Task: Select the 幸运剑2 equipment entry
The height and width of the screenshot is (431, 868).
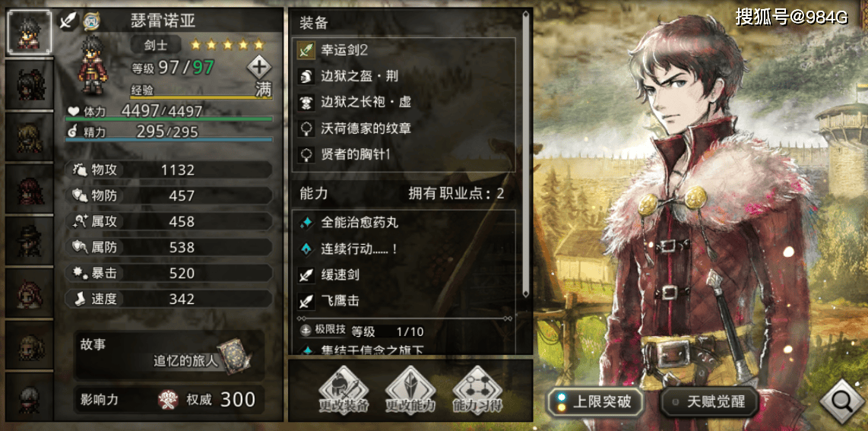Action: pos(403,50)
